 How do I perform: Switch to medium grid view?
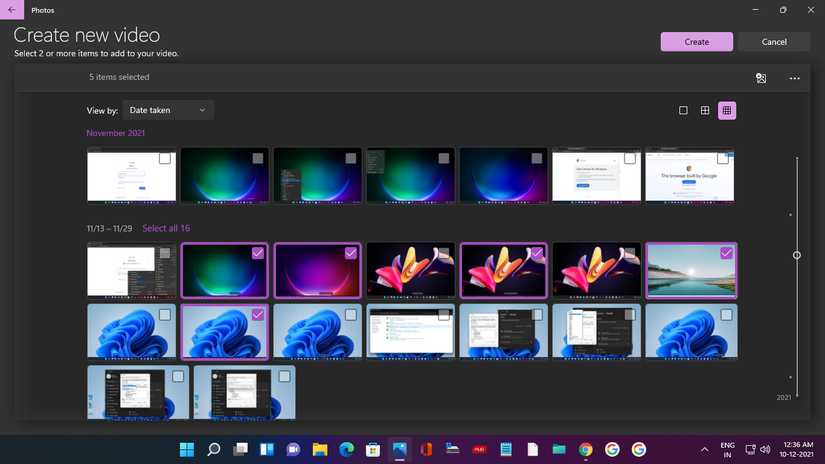coord(705,110)
